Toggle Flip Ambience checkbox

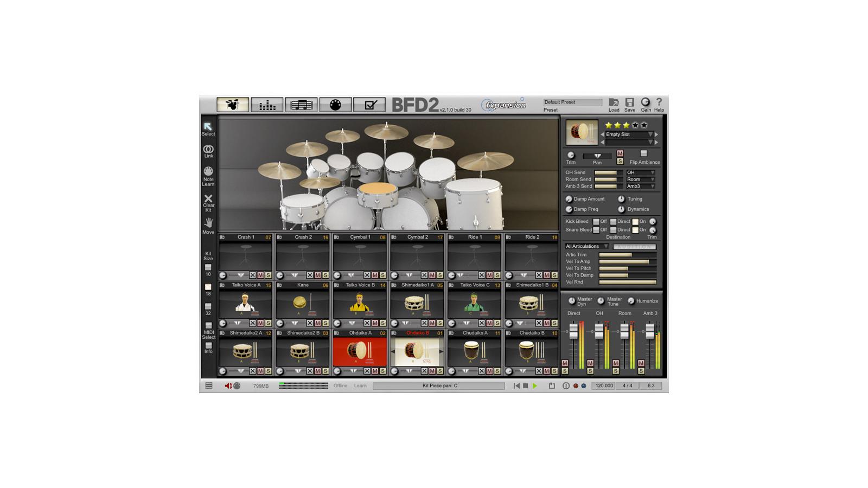click(x=643, y=154)
